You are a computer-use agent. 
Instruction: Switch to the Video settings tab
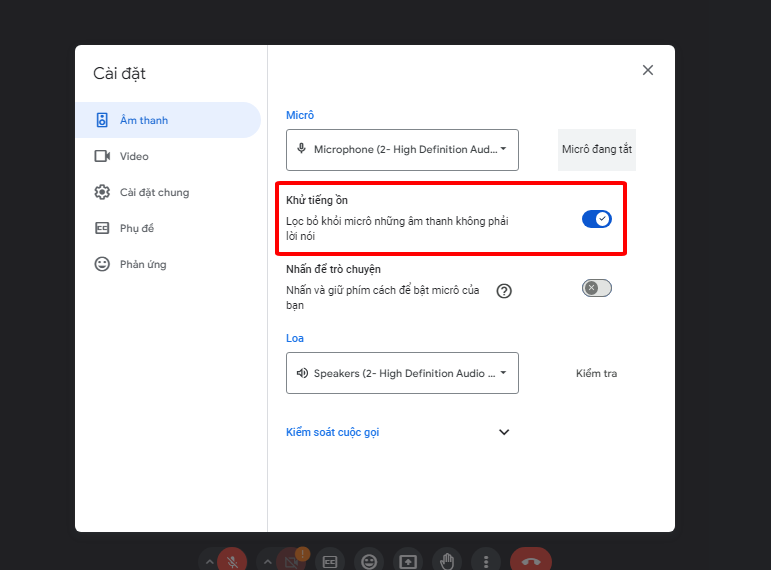click(133, 156)
